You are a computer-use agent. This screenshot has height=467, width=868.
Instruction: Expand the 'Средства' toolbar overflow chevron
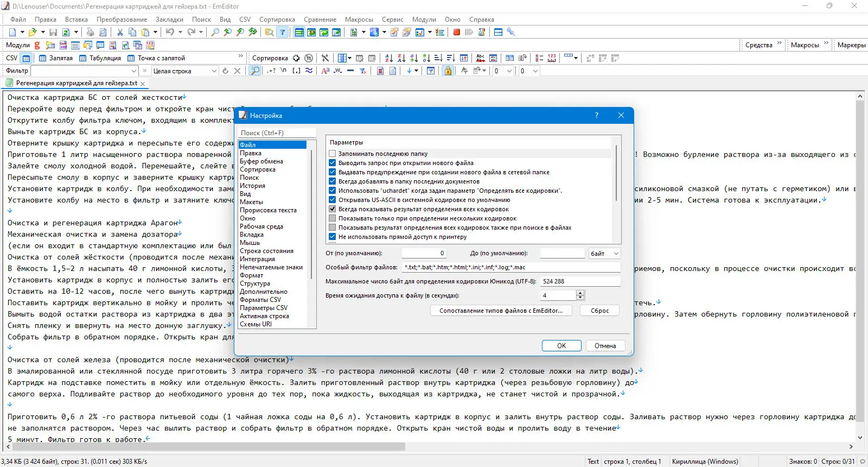click(780, 43)
